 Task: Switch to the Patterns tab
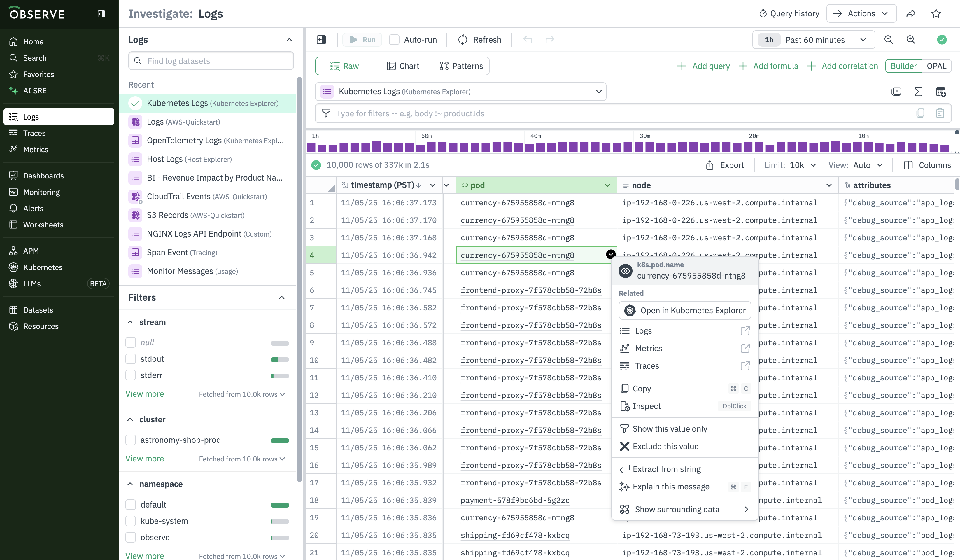point(460,66)
